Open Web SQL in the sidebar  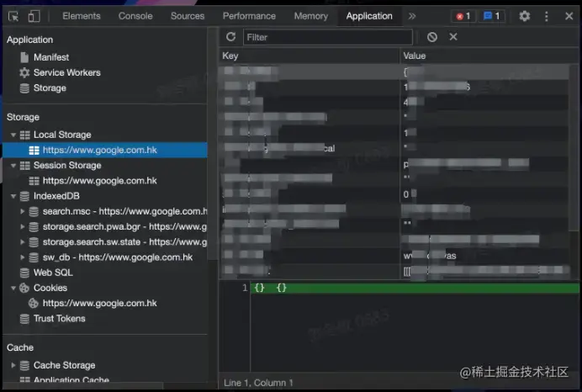click(x=53, y=273)
